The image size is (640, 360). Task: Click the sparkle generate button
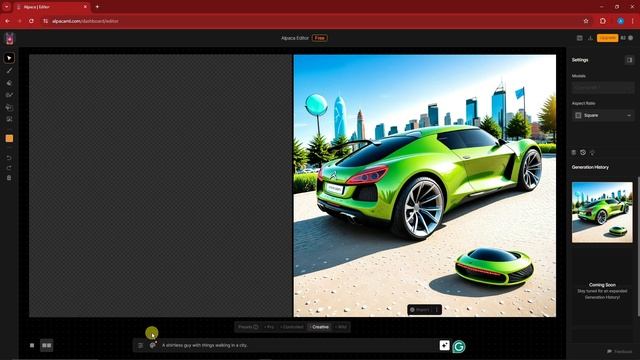(x=444, y=345)
